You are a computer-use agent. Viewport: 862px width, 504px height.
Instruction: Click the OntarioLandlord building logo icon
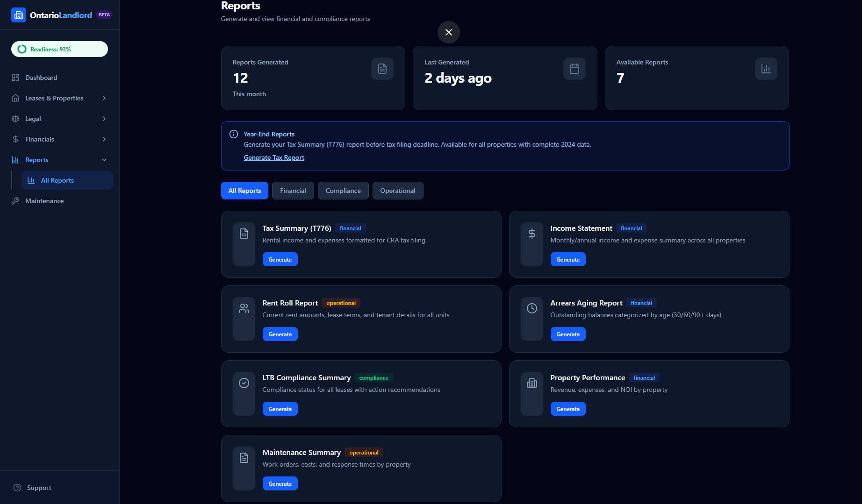[19, 15]
